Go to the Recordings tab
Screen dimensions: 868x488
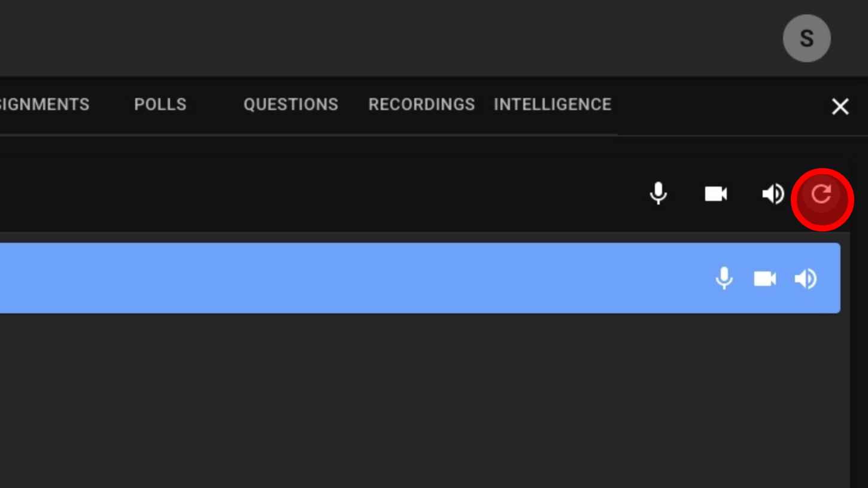(421, 105)
